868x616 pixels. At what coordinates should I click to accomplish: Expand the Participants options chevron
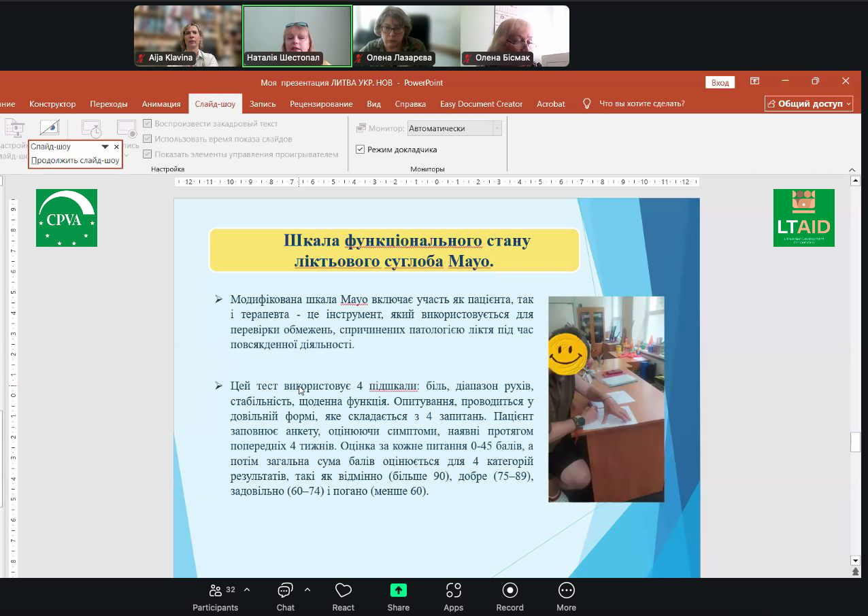(x=247, y=589)
